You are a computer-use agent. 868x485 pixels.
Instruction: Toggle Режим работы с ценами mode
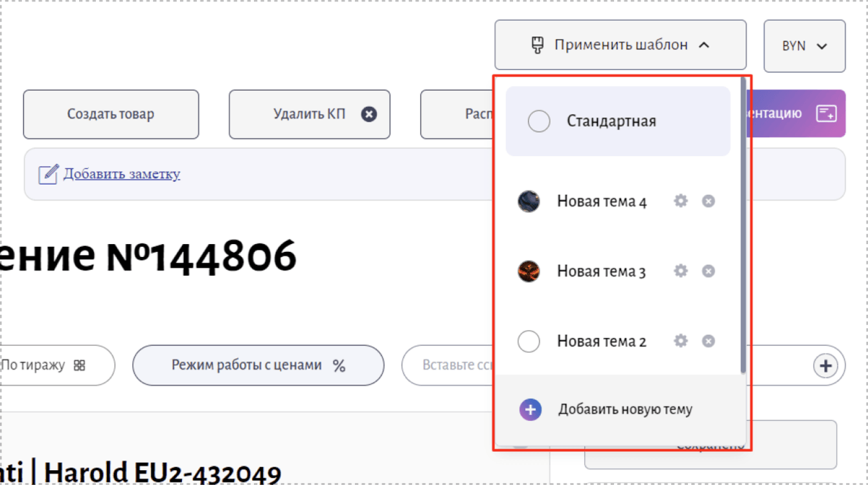point(258,365)
